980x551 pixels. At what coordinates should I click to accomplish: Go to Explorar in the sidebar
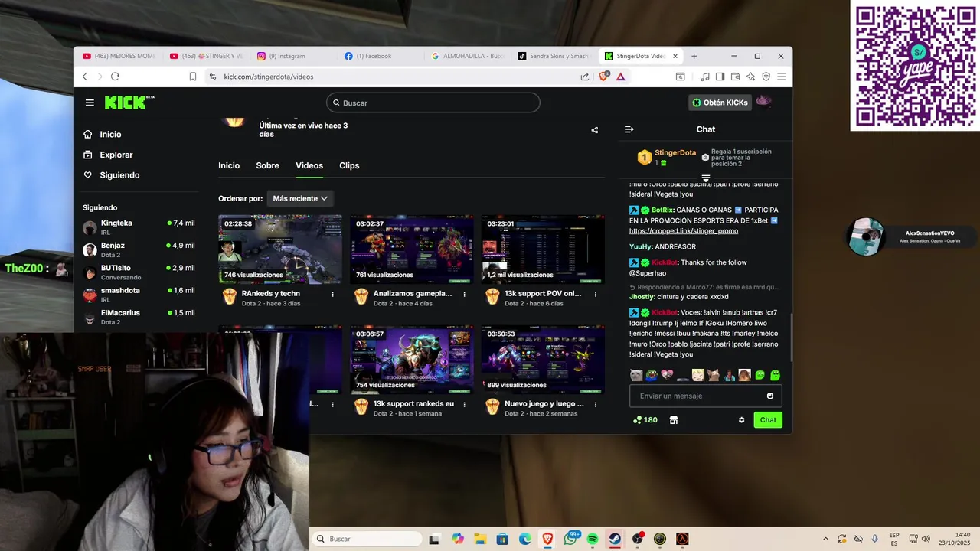click(x=108, y=155)
